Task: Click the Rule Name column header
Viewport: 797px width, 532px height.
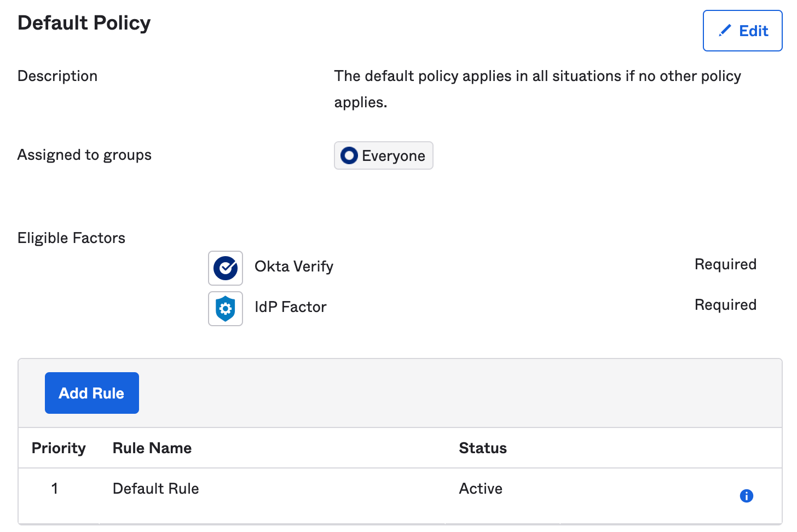Action: pos(152,448)
